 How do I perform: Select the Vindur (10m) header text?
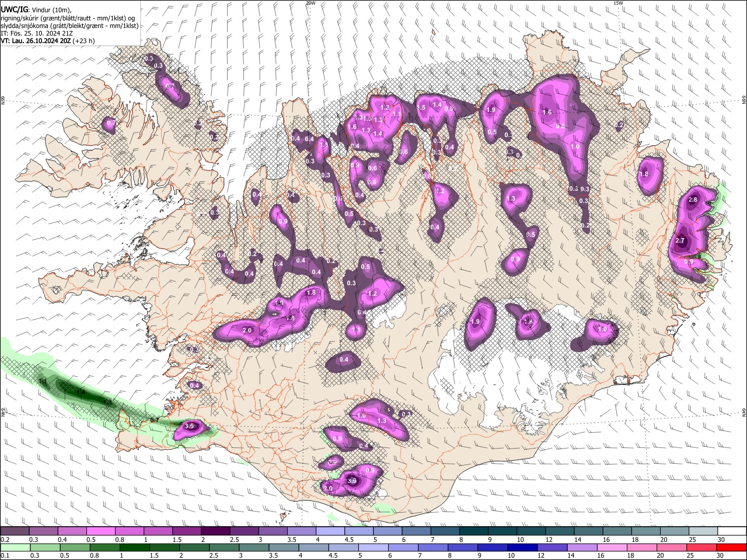[x=51, y=10]
